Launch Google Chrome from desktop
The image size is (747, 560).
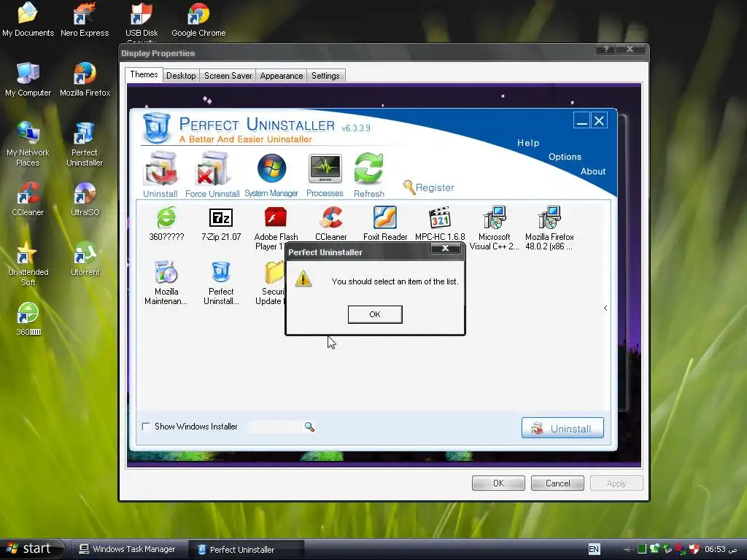point(198,20)
